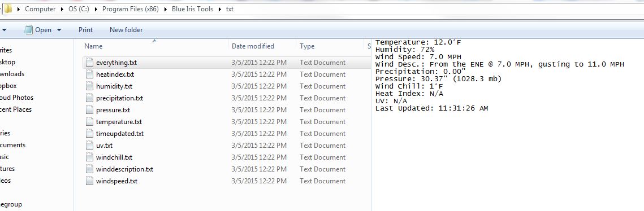Select the winddescription.txt file name
Screen dimensions: 644x211
124,170
